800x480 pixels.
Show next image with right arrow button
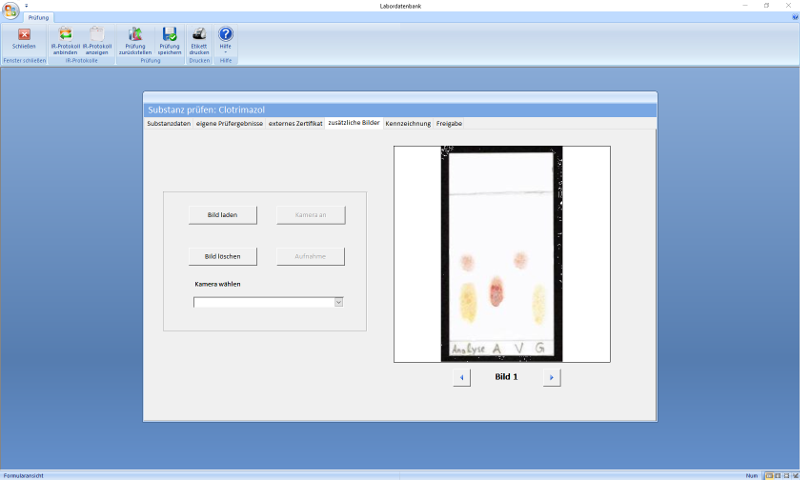point(552,377)
